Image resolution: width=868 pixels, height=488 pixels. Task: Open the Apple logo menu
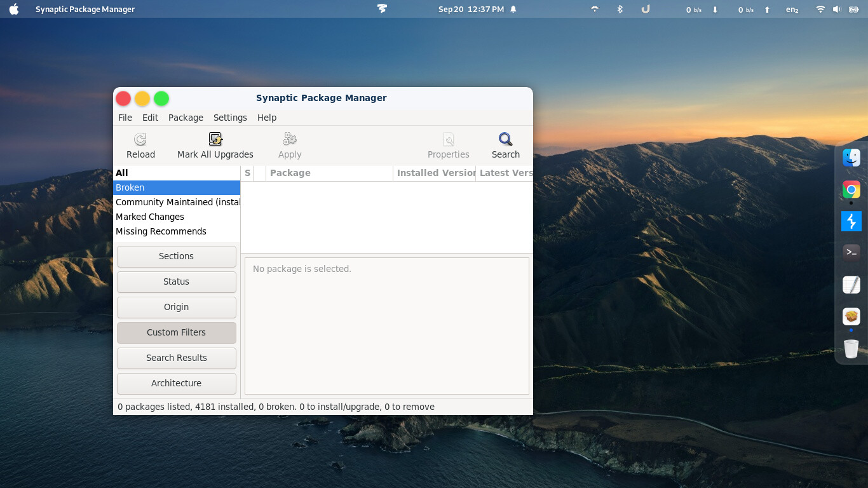[x=14, y=9]
